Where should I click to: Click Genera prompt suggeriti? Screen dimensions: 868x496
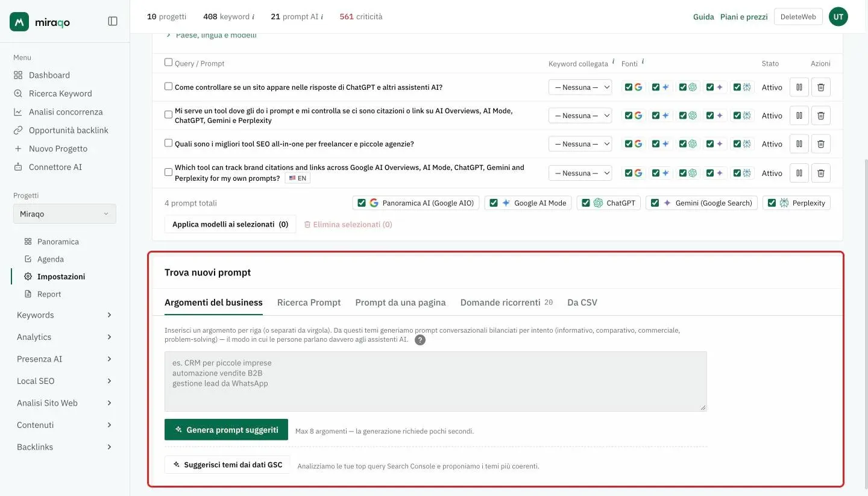(x=226, y=430)
